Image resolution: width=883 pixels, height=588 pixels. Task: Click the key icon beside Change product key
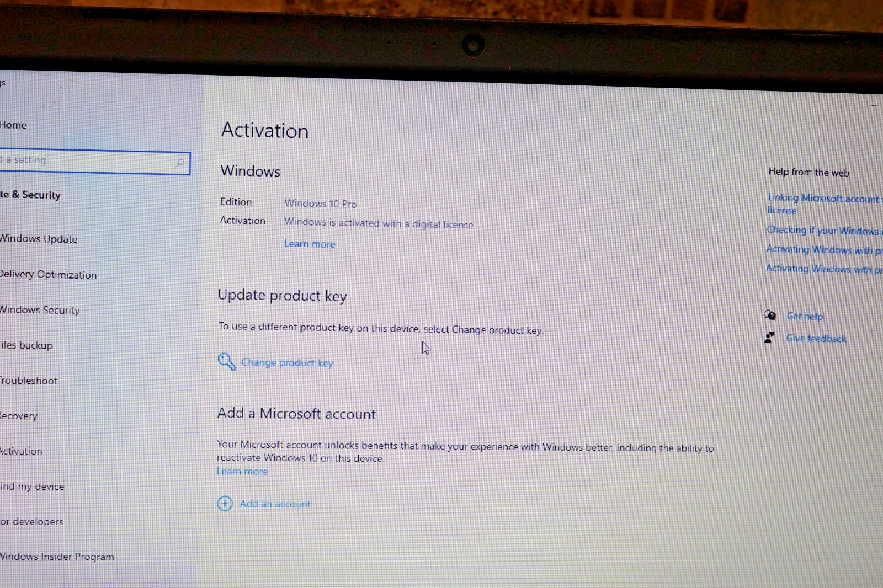click(x=226, y=361)
